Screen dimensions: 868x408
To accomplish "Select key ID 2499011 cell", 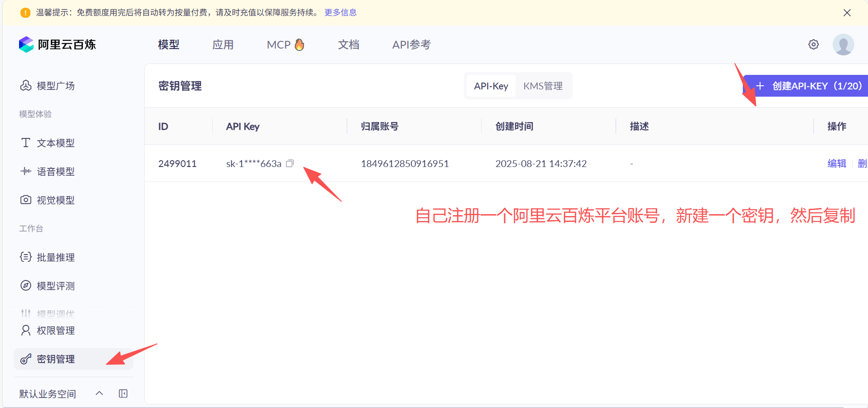I will click(177, 163).
